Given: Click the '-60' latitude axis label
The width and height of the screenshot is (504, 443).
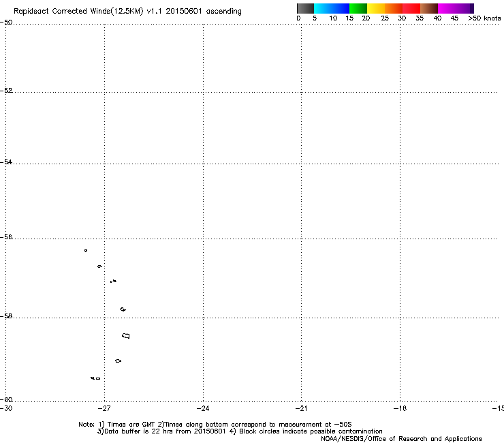Looking at the screenshot, I should [6, 400].
